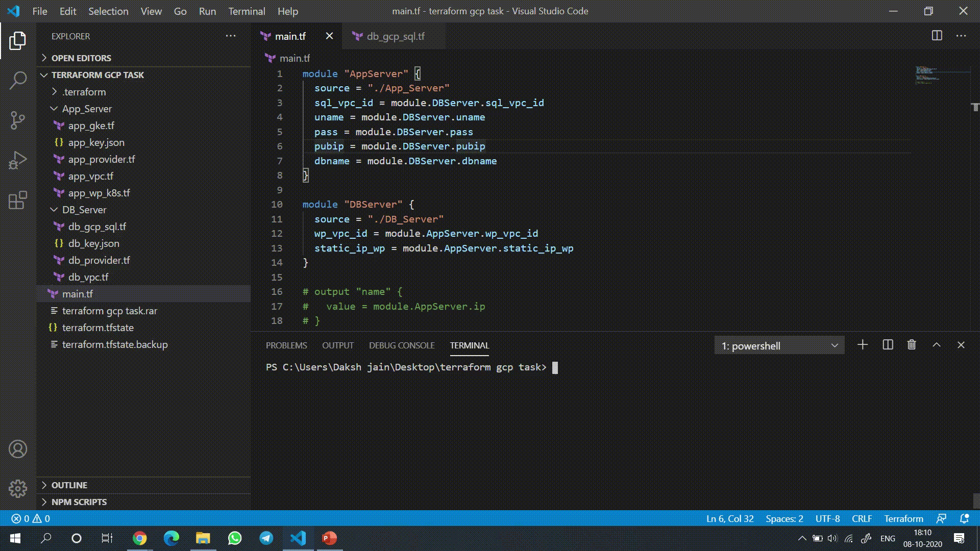
Task: Click the editor minimap preview
Action: [942, 75]
